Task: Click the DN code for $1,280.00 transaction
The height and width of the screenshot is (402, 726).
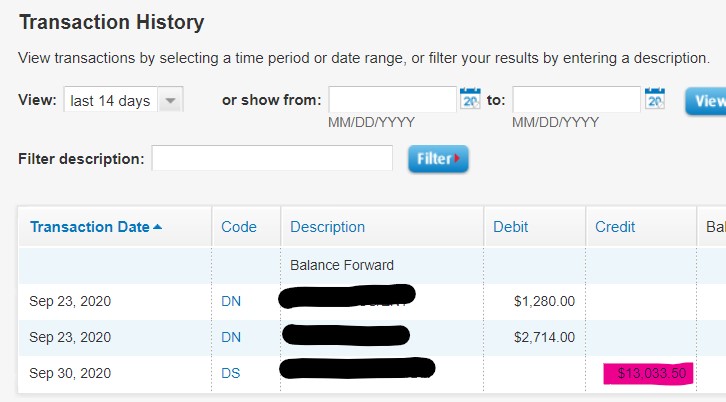Action: pos(231,300)
